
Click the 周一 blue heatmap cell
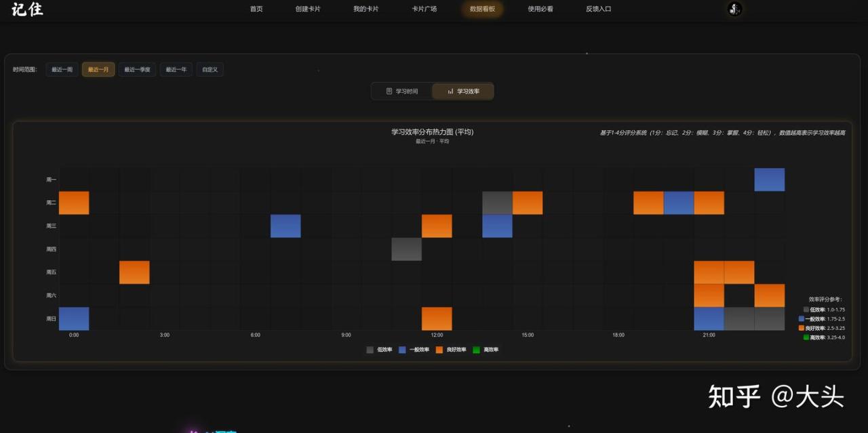pyautogui.click(x=769, y=180)
